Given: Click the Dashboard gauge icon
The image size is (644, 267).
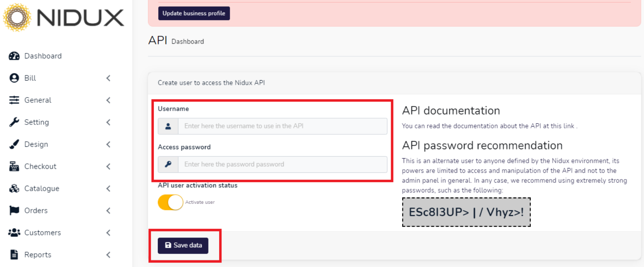Looking at the screenshot, I should [14, 56].
